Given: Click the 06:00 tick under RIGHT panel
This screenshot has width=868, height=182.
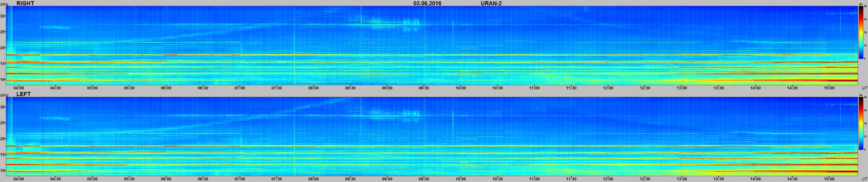Looking at the screenshot, I should [x=166, y=88].
